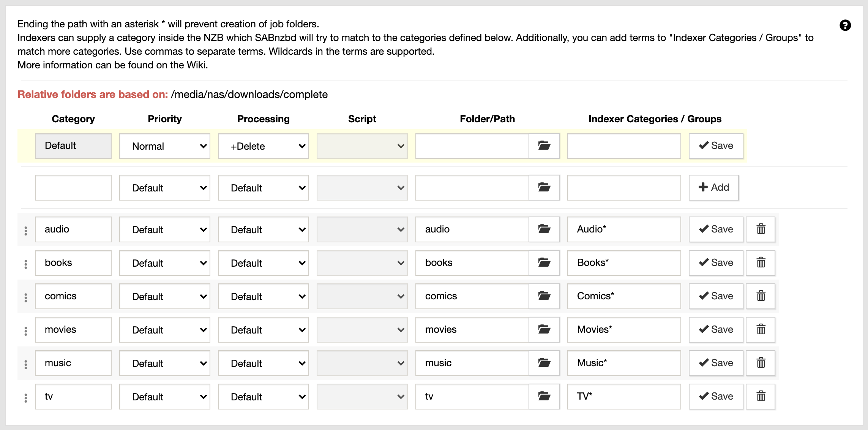The image size is (868, 430).
Task: Edit the Indexer Categories field containing Music*
Action: point(624,363)
